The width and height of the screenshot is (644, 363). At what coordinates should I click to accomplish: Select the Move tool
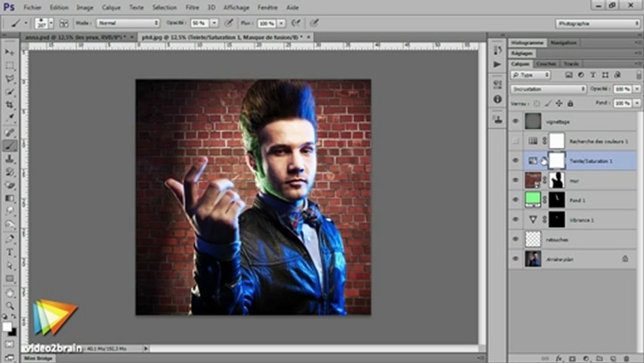coord(10,52)
